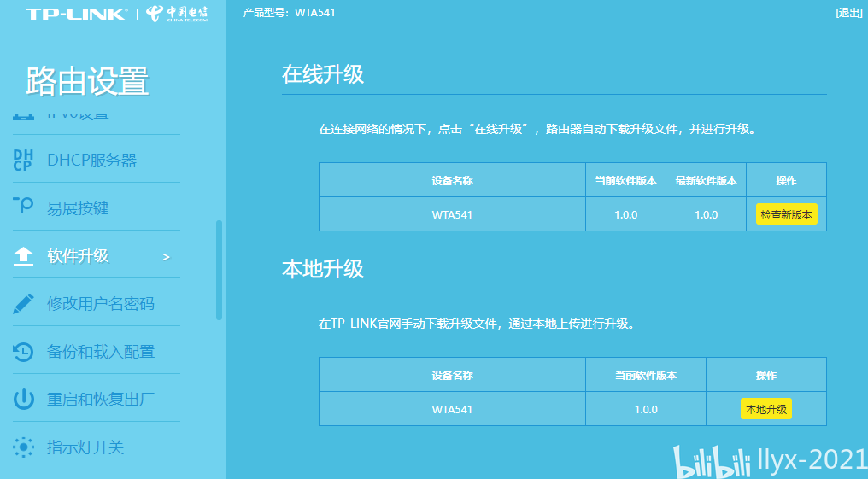Click the 在线升级 section heading
868x479 pixels.
323,74
